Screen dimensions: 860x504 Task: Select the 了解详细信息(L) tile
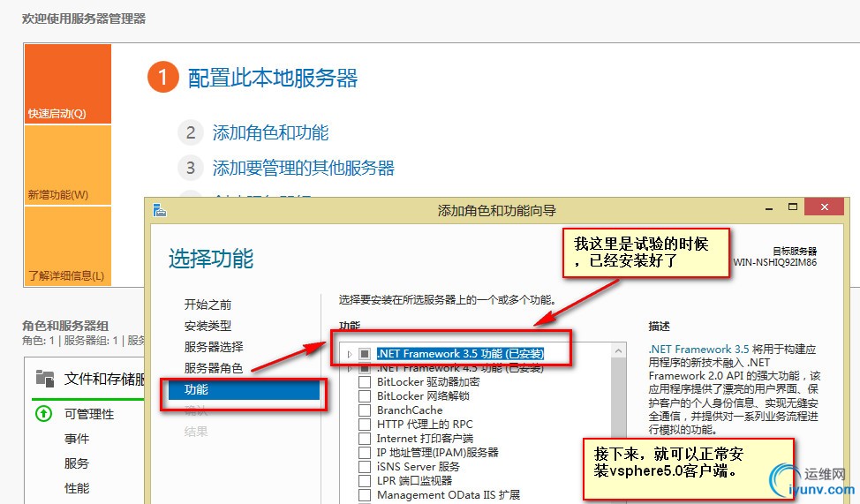pos(68,245)
